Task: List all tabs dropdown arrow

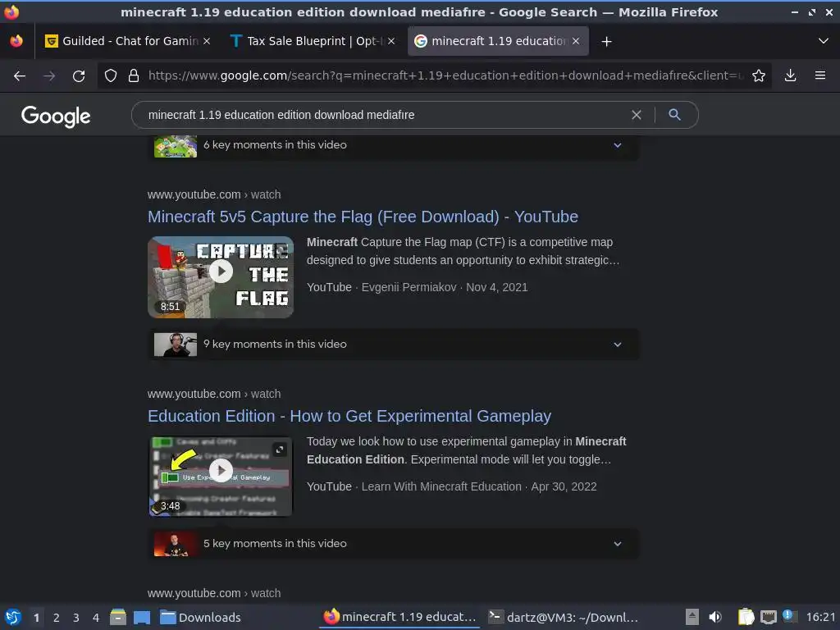Action: [x=824, y=41]
